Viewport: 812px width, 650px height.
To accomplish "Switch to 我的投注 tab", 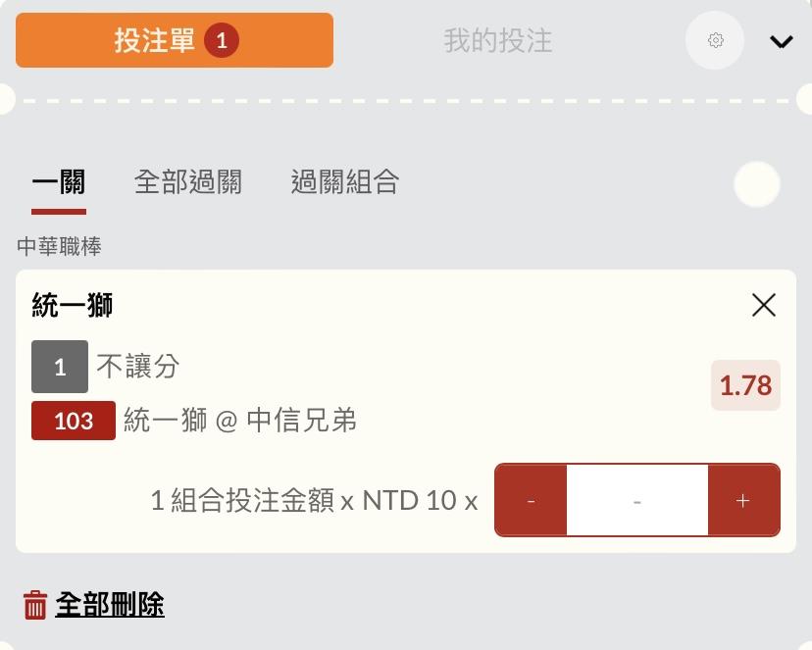I will click(497, 40).
